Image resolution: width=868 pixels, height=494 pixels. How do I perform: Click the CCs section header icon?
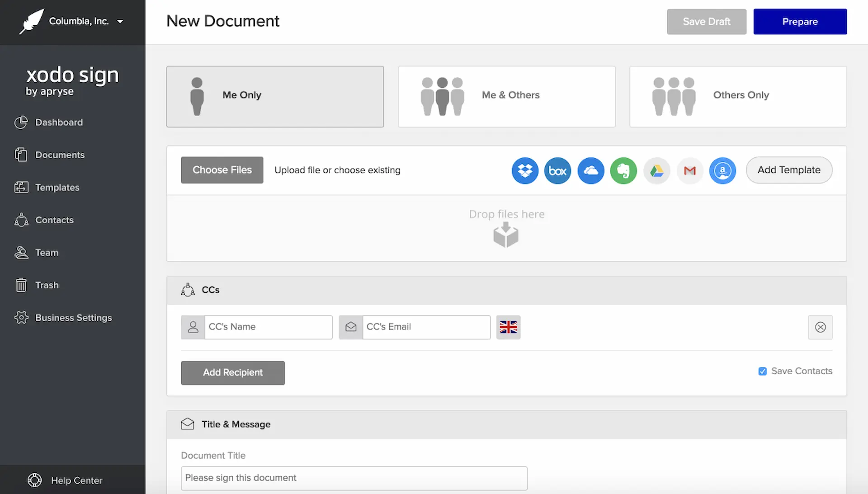pyautogui.click(x=188, y=290)
